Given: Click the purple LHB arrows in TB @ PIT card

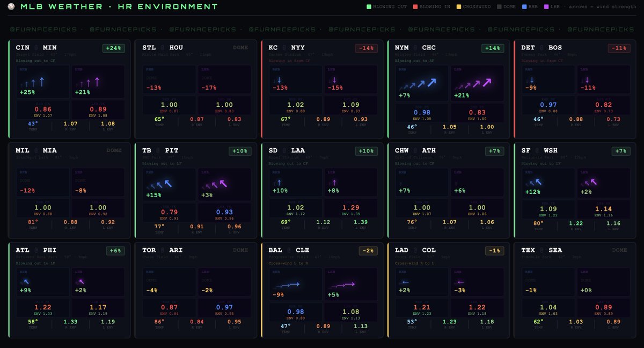Looking at the screenshot, I should point(215,184).
